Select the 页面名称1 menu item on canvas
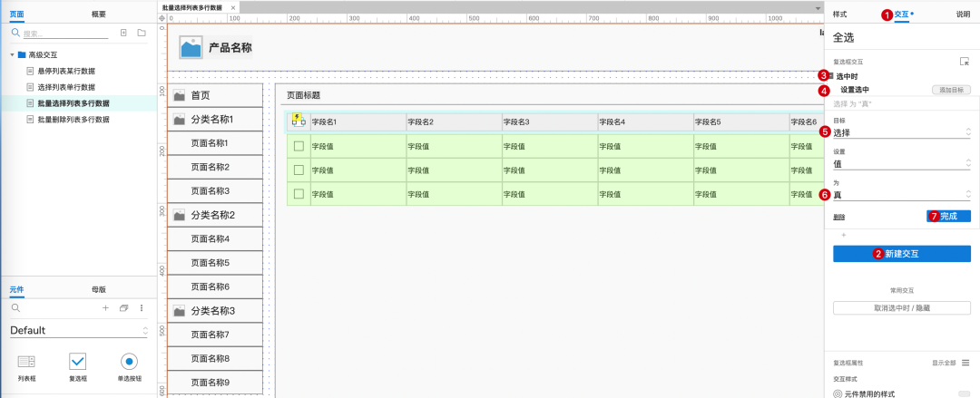 (x=214, y=144)
